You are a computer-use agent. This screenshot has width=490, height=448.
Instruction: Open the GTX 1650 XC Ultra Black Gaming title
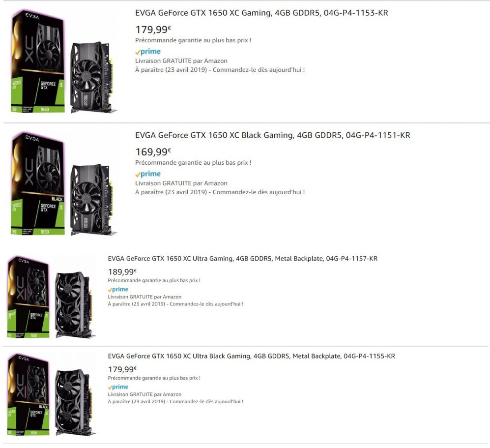pos(251,356)
